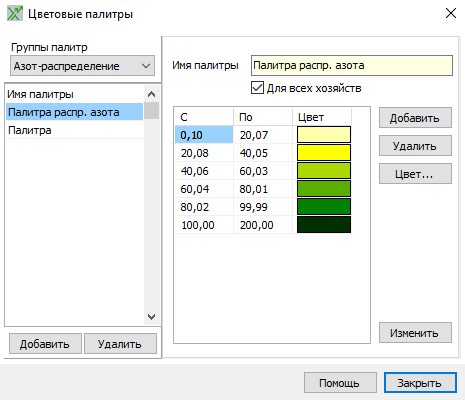Select the 'Палитра' list entry
The height and width of the screenshot is (400, 465).
74,130
